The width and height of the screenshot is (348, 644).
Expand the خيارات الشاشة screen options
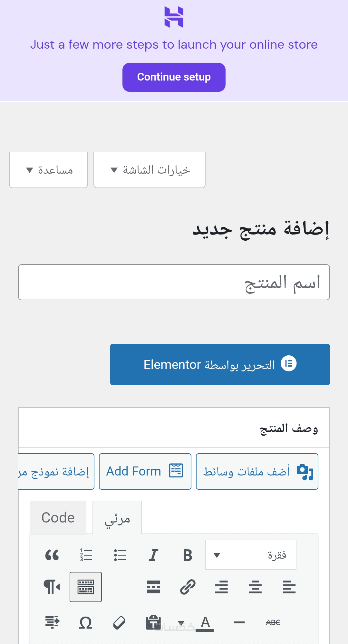tap(150, 170)
